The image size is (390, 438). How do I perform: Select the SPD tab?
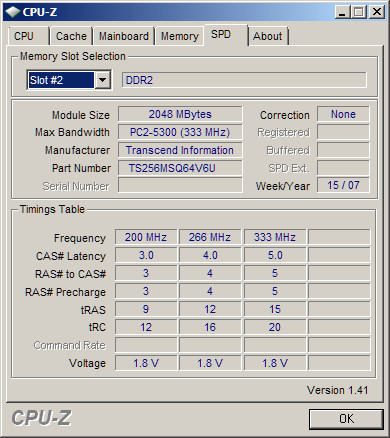pos(226,35)
